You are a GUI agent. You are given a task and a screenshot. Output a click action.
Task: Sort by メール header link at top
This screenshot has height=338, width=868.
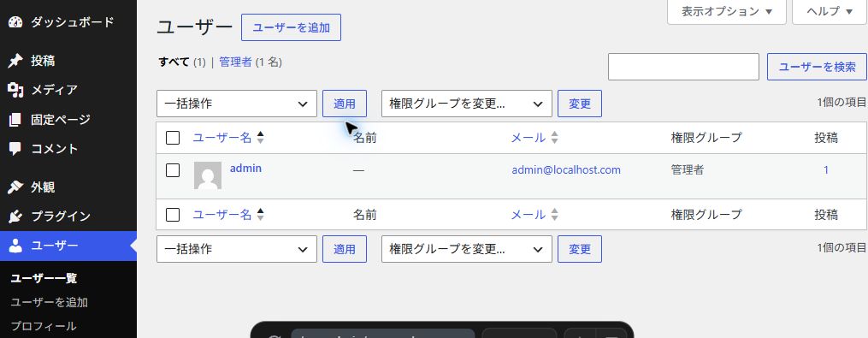[528, 138]
